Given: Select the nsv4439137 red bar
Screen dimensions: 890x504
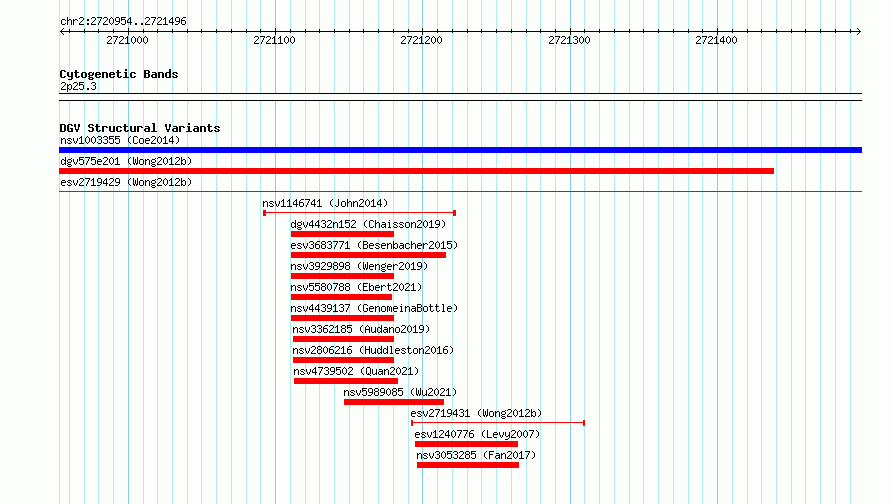Looking at the screenshot, I should coord(342,318).
